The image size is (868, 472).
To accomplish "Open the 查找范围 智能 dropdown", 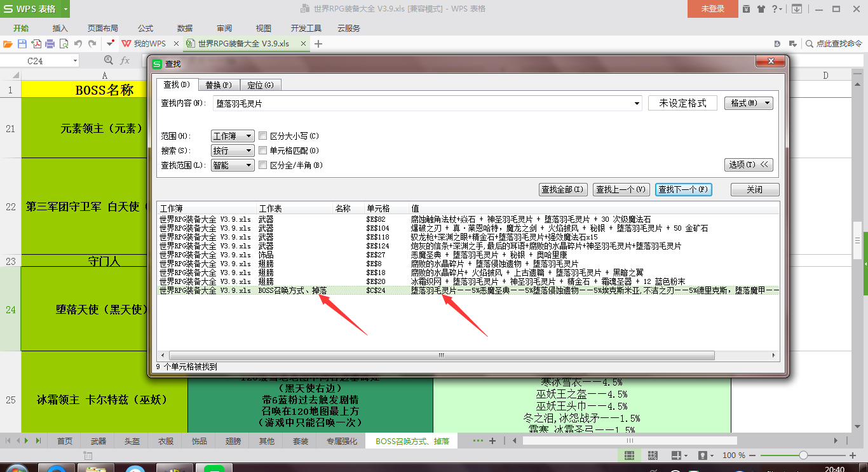I will click(x=233, y=165).
